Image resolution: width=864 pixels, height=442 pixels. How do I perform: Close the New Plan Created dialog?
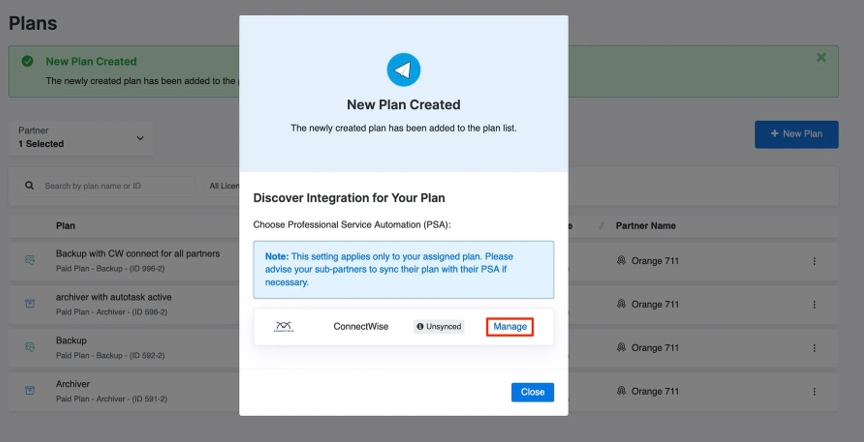tap(532, 392)
